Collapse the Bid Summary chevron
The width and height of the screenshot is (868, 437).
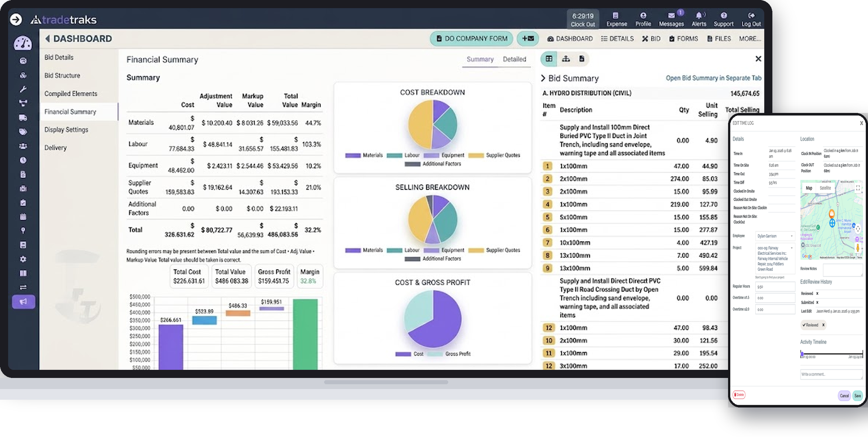coord(543,78)
